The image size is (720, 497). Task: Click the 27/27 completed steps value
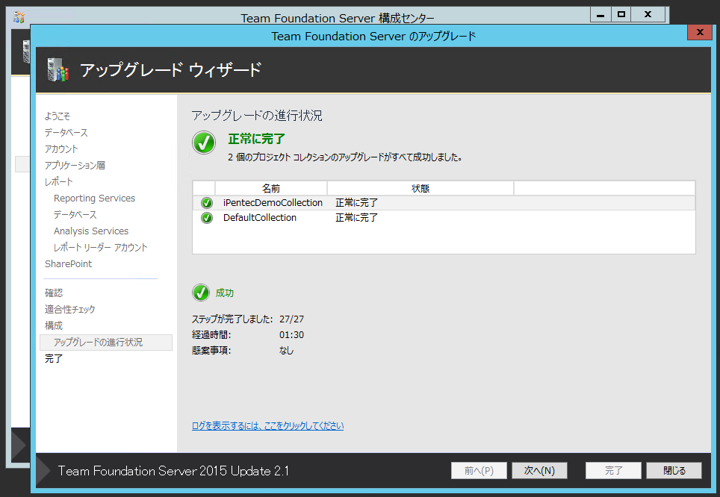point(292,319)
